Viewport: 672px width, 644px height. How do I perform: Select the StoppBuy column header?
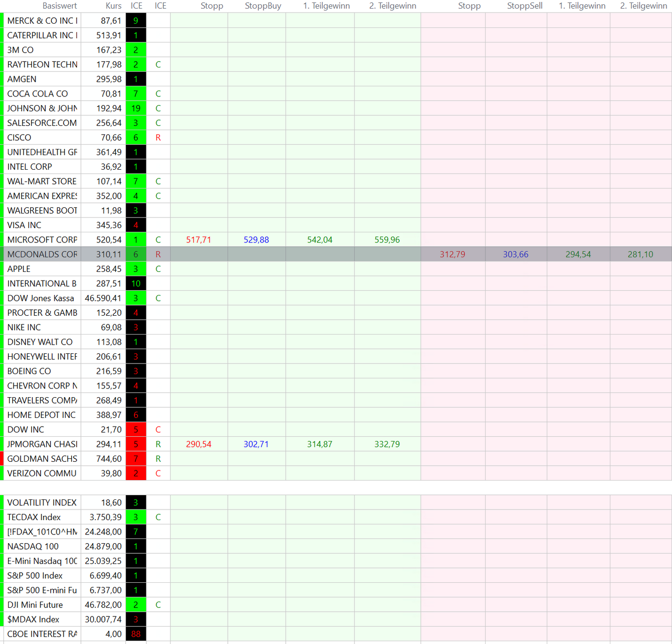click(x=263, y=6)
